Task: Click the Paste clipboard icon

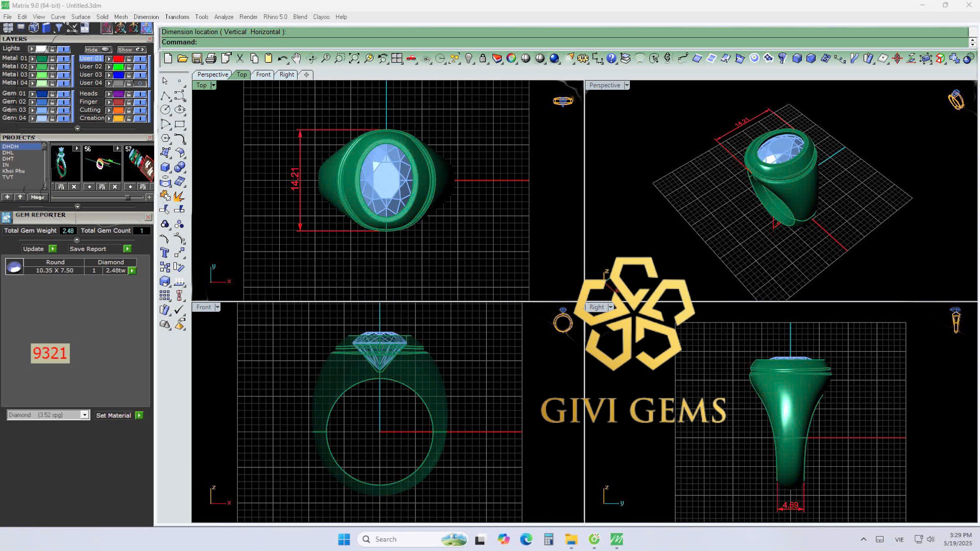Action: [268, 59]
